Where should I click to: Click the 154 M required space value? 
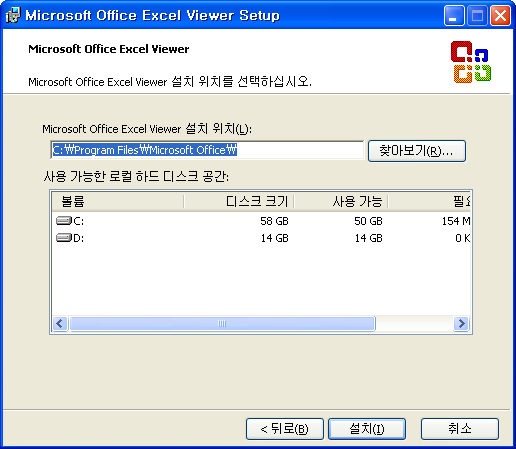tap(456, 221)
